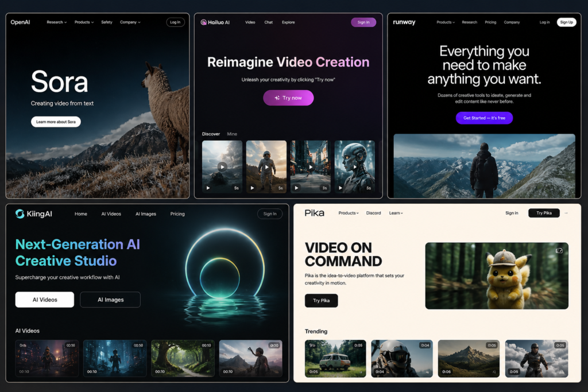Go to Home in the KlingAI navigation
Image resolution: width=588 pixels, height=392 pixels.
(80, 214)
